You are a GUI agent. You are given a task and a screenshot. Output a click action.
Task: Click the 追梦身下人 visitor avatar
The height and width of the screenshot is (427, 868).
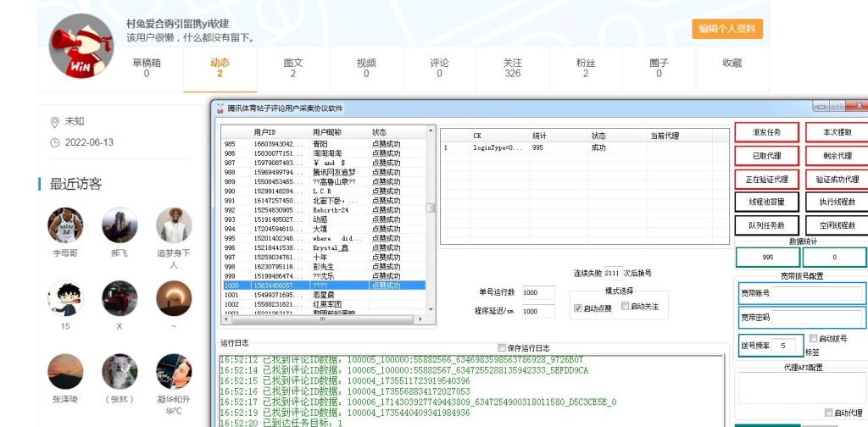[174, 225]
